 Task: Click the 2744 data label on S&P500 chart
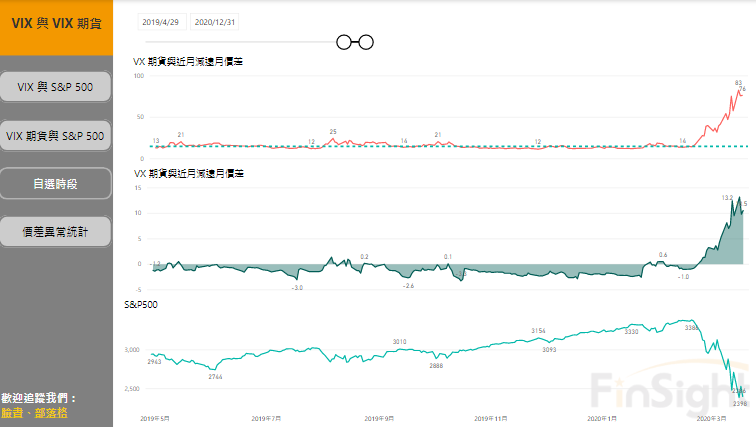[215, 377]
